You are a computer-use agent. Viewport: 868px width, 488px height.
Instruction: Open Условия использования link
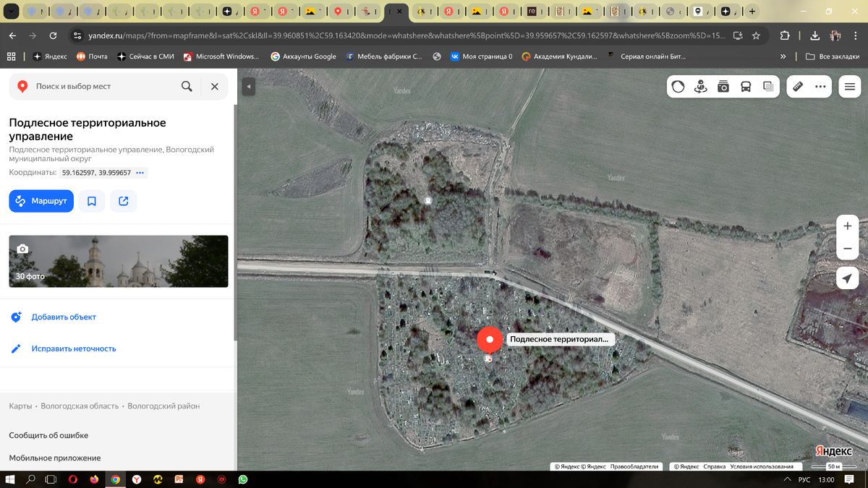[762, 467]
